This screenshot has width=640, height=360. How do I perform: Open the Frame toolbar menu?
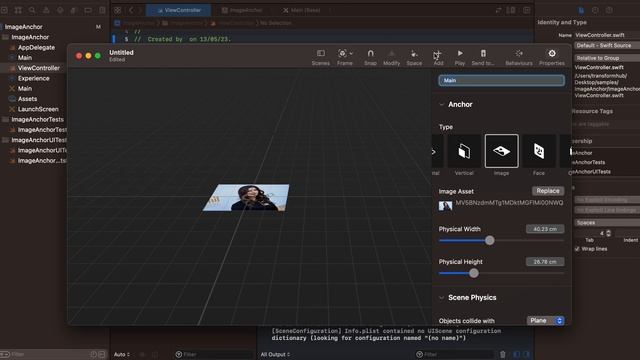click(345, 58)
